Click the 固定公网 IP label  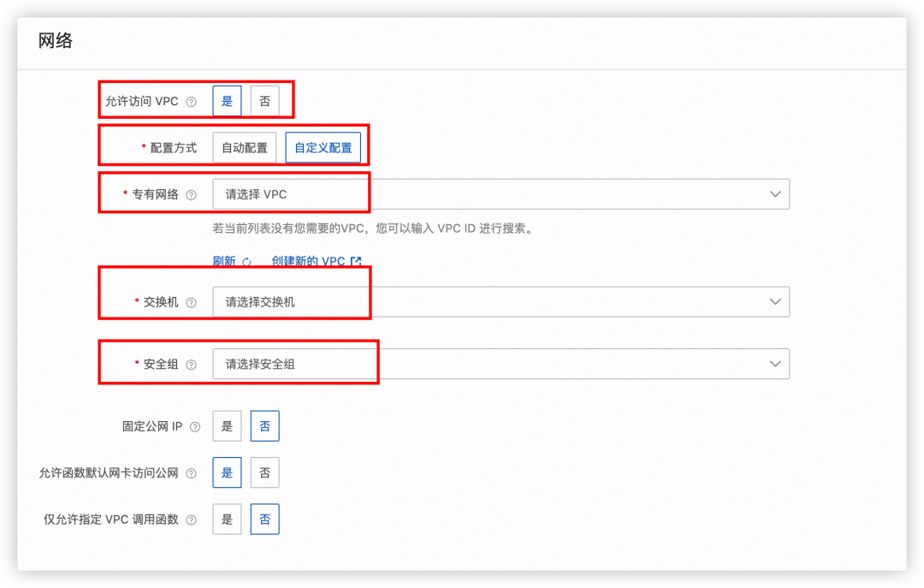pos(152,426)
